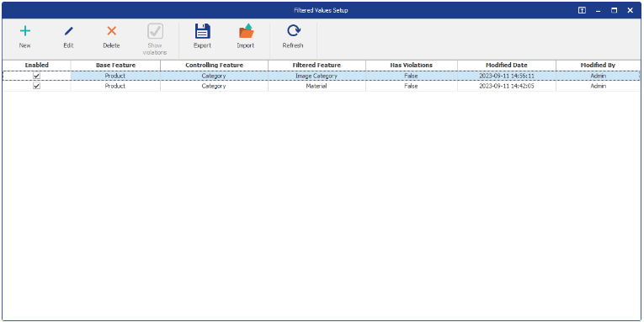Viewport: 644px width, 322px height.
Task: Select the Image Category cell
Action: tap(317, 76)
